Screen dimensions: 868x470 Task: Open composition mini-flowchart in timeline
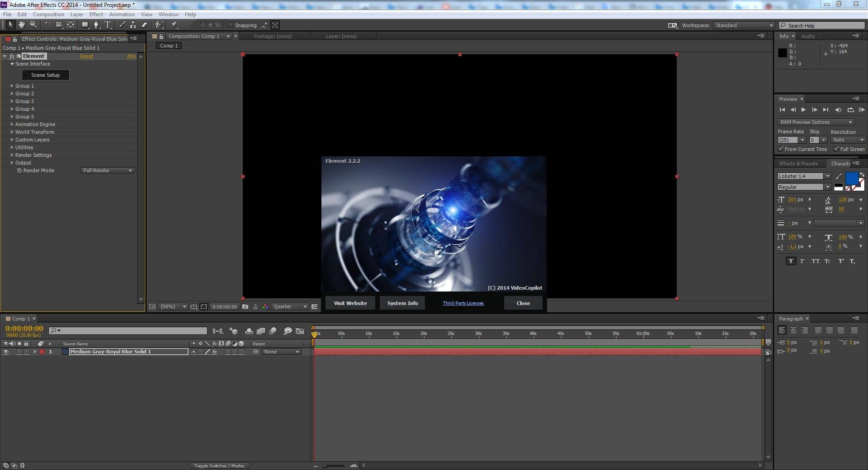click(217, 331)
